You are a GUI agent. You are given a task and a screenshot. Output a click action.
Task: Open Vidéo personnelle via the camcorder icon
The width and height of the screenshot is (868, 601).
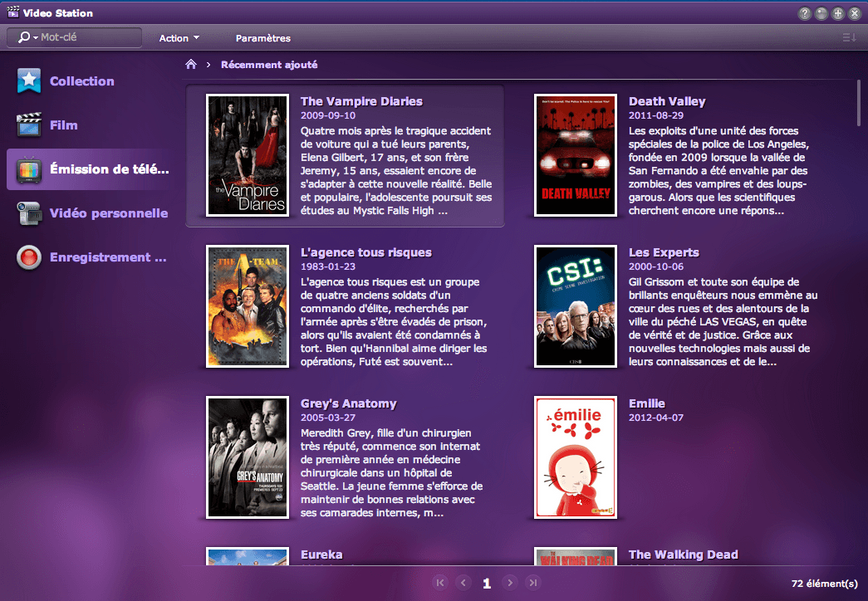pos(29,213)
